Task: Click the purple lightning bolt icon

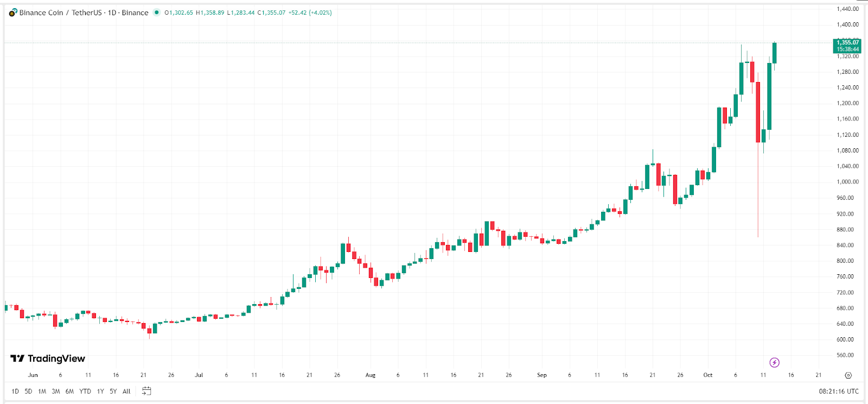Action: (775, 362)
